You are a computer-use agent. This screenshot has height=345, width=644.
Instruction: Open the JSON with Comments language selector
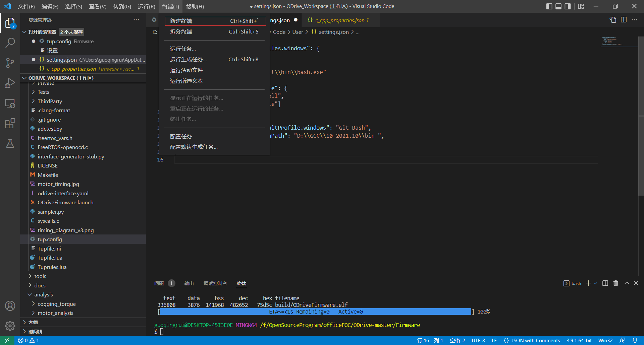click(x=532, y=340)
